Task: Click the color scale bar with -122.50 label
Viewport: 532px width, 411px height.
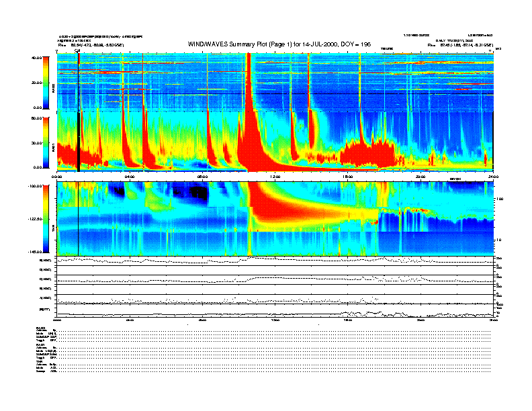Action: pos(46,219)
